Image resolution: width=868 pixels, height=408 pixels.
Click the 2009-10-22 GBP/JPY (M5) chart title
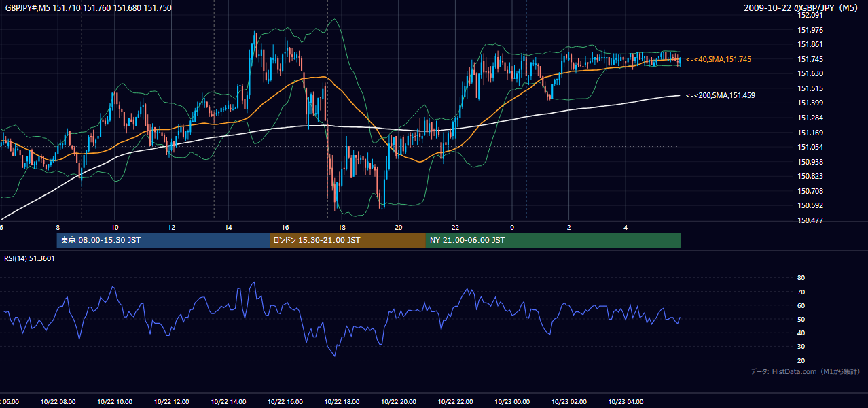[801, 8]
